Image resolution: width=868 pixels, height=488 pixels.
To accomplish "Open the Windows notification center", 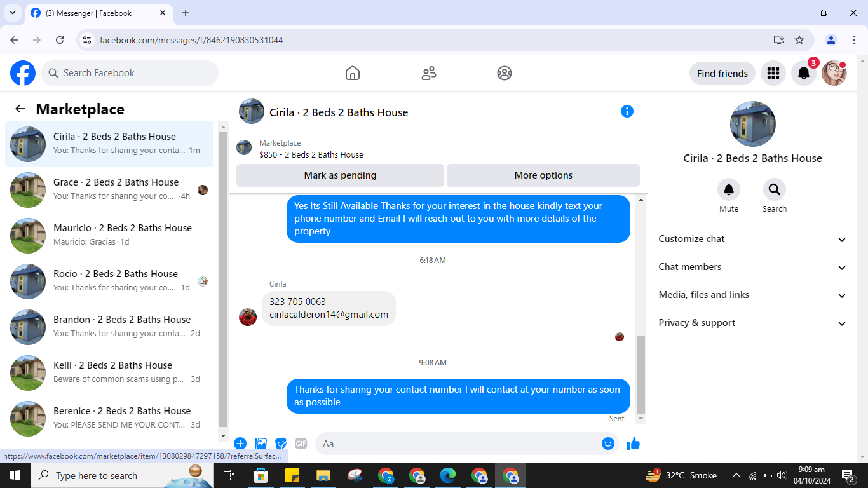I will tap(848, 475).
